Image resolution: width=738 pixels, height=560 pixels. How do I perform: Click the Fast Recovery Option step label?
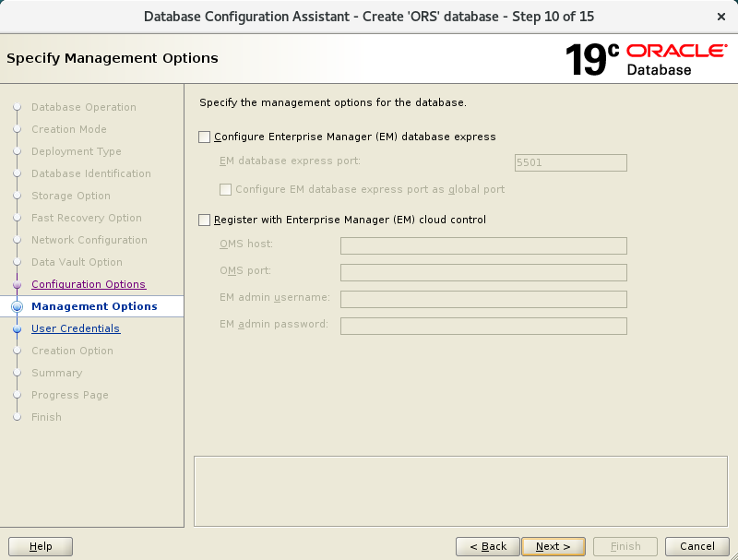(x=87, y=218)
